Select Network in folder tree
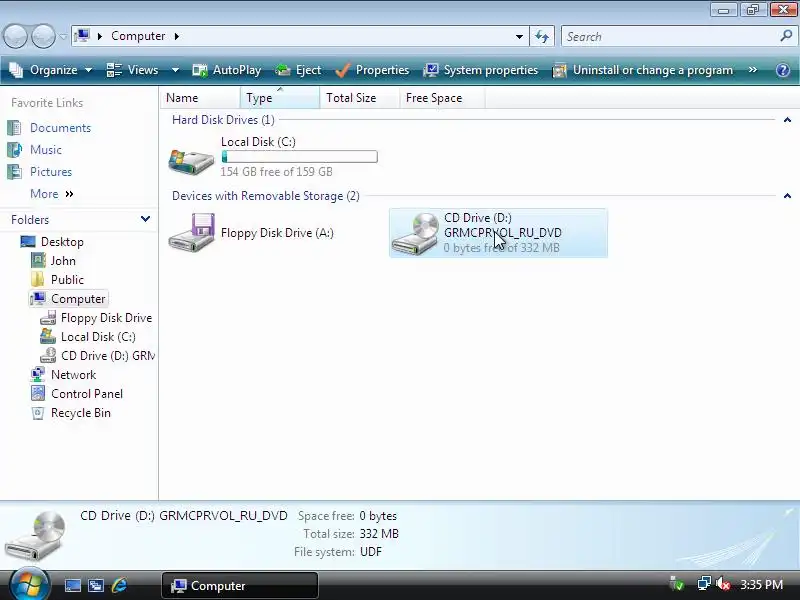The width and height of the screenshot is (800, 600). click(x=73, y=375)
